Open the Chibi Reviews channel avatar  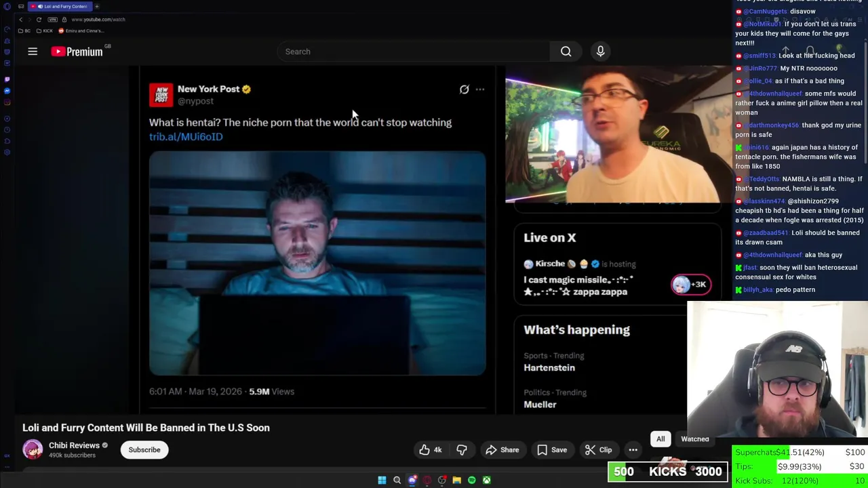pos(33,449)
